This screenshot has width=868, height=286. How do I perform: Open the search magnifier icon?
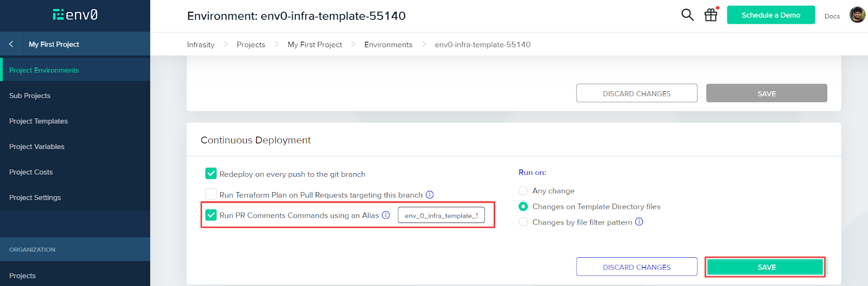[687, 15]
